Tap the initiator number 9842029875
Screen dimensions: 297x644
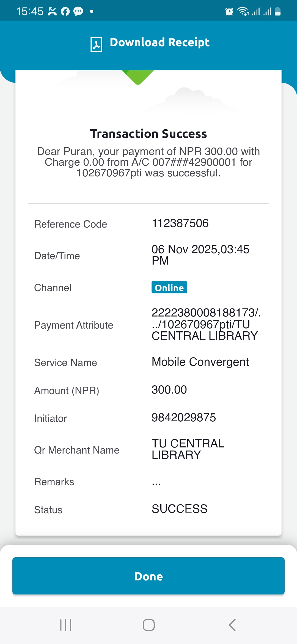[x=184, y=417]
